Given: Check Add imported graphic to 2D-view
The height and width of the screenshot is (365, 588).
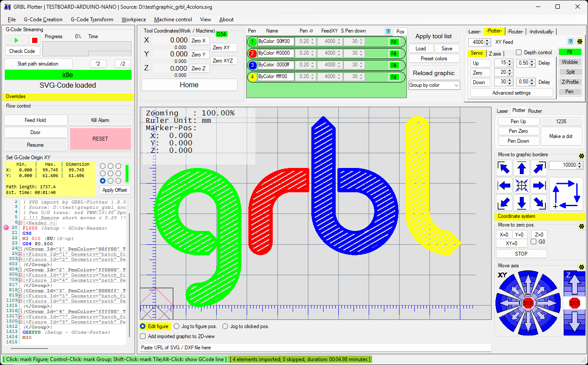Looking at the screenshot, I should [x=143, y=336].
